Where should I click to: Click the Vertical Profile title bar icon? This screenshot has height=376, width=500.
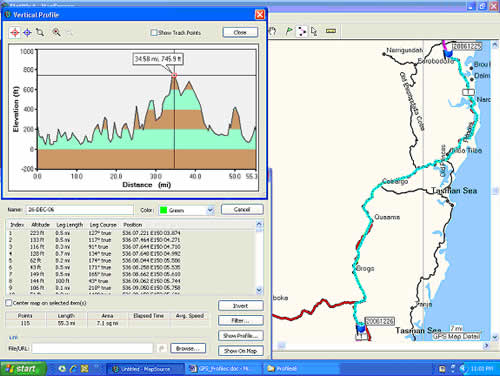click(x=8, y=15)
